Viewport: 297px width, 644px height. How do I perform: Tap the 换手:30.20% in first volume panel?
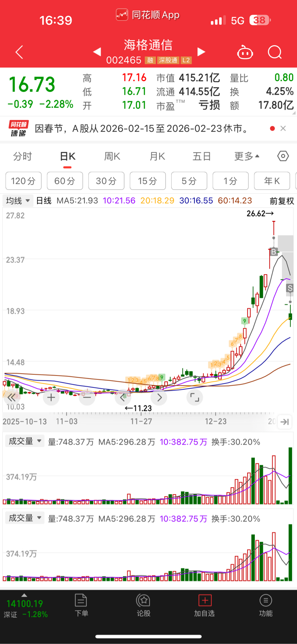[x=236, y=442]
